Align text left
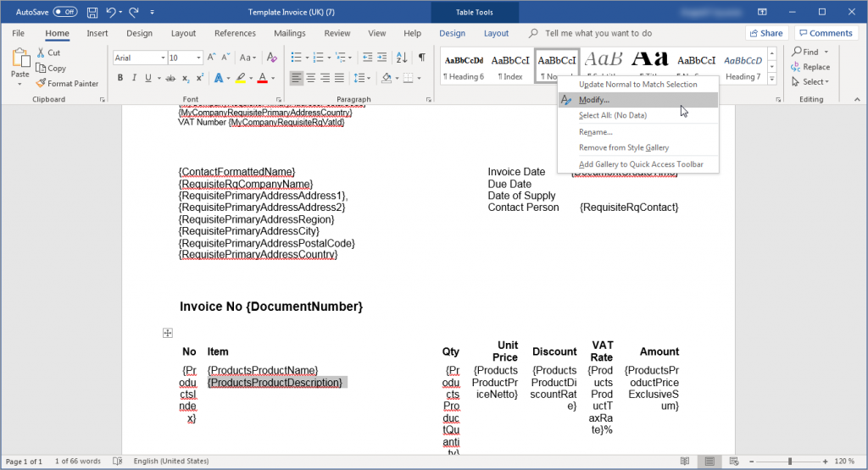This screenshot has height=470, width=868. click(x=296, y=78)
